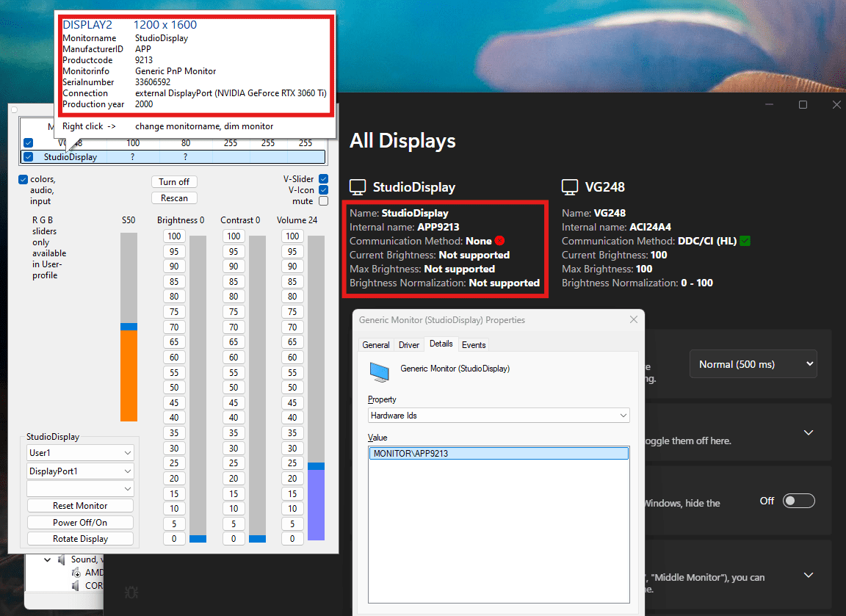Viewport: 846px width, 616px height.
Task: Switch to the Events tab
Action: (474, 345)
